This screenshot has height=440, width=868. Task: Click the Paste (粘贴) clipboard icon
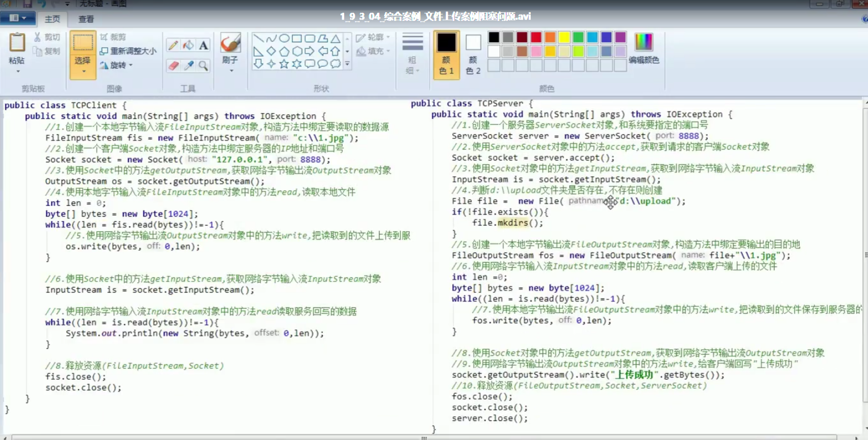(17, 42)
